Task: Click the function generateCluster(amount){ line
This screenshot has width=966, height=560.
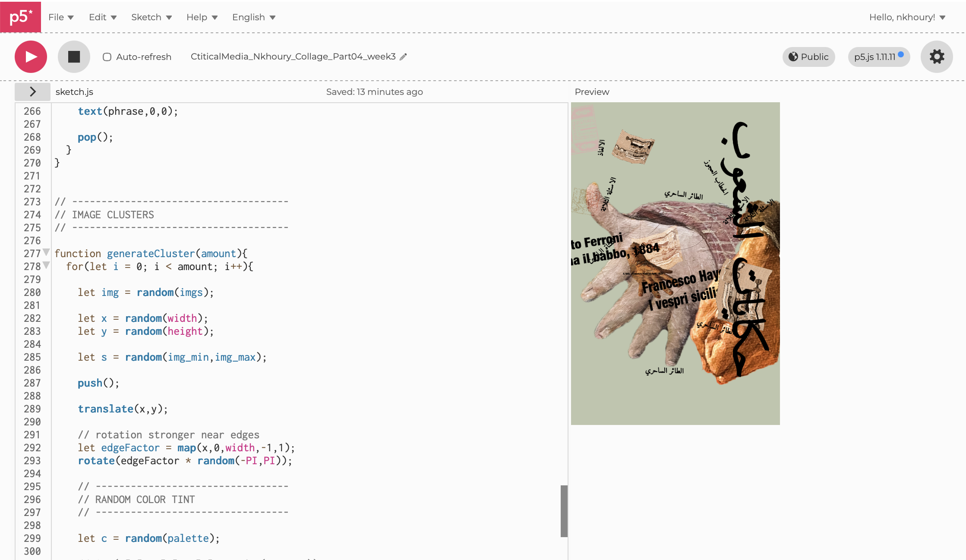Action: tap(151, 254)
